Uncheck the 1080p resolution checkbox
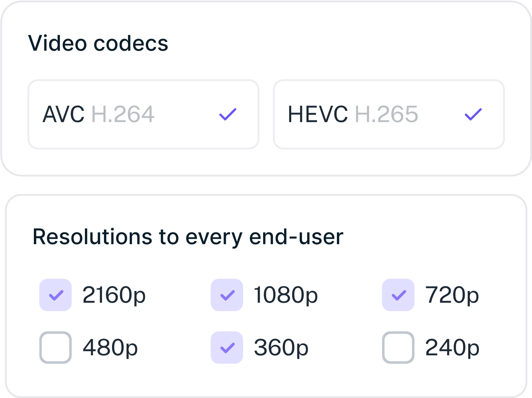 tap(227, 295)
